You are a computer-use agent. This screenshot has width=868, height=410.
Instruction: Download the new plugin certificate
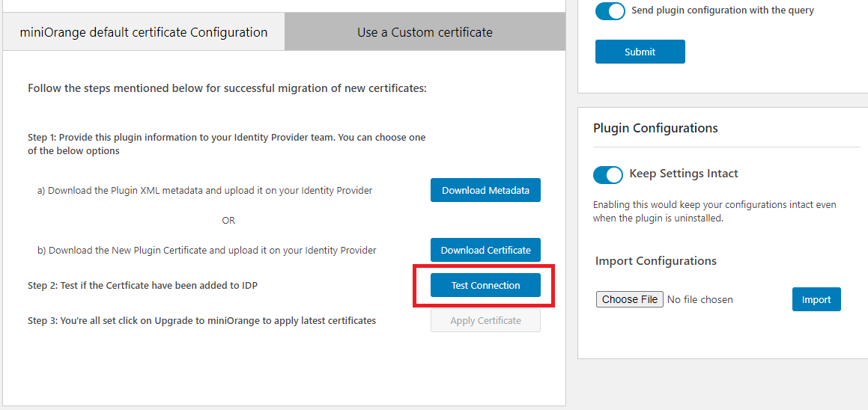[x=485, y=251]
